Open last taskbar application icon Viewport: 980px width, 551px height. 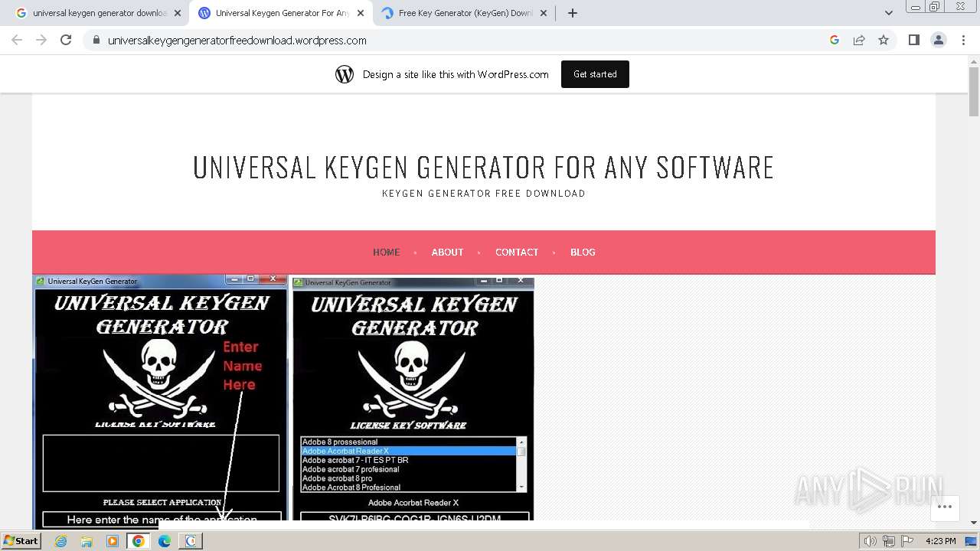tap(191, 541)
